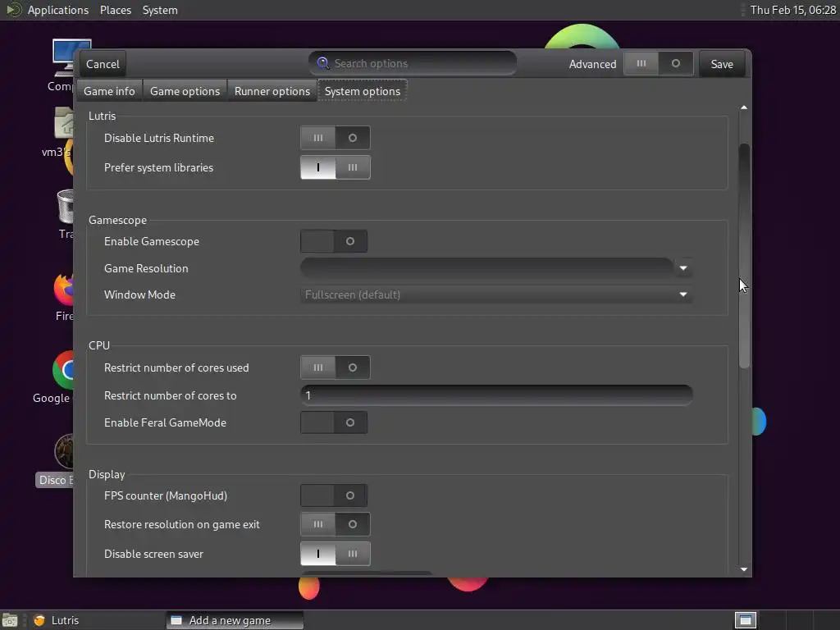Open the Game Resolution dropdown arrow

[683, 268]
